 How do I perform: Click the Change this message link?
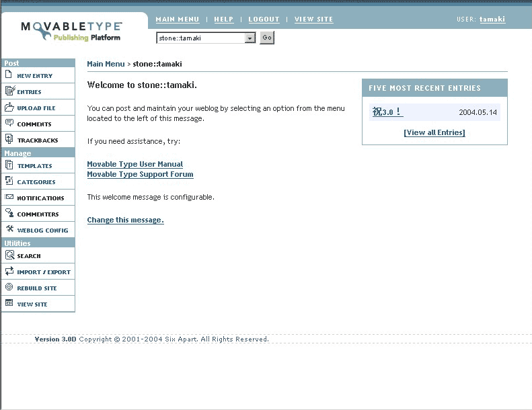pos(125,220)
